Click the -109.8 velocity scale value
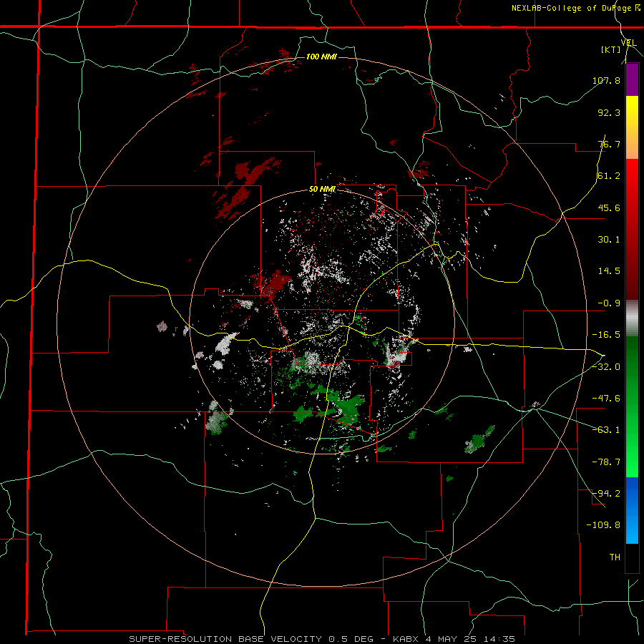This screenshot has height=644, width=644. (x=603, y=525)
